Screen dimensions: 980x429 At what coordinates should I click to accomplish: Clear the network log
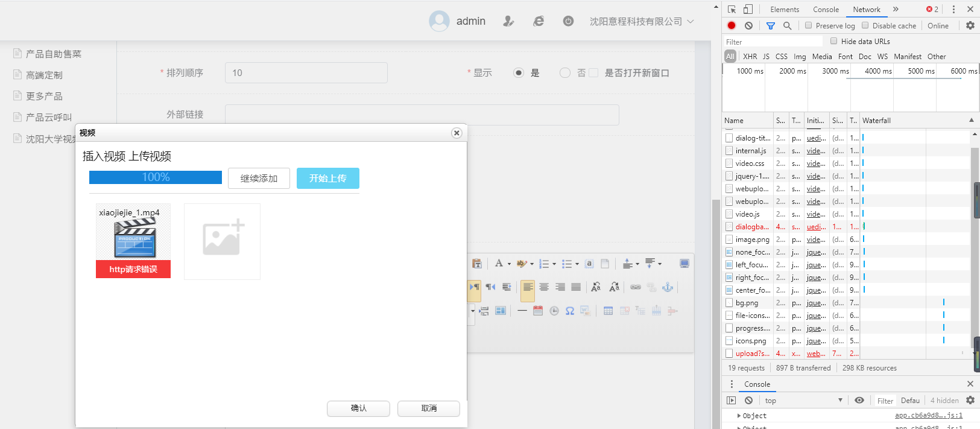click(748, 25)
